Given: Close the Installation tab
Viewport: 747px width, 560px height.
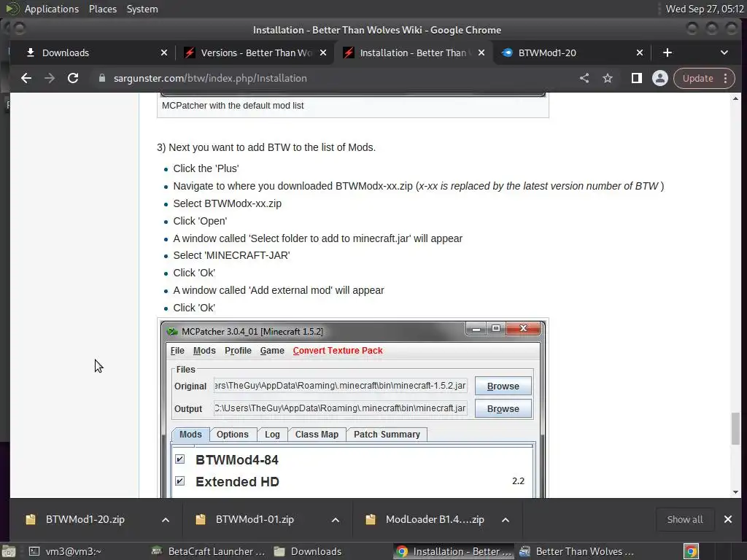Looking at the screenshot, I should coord(481,52).
